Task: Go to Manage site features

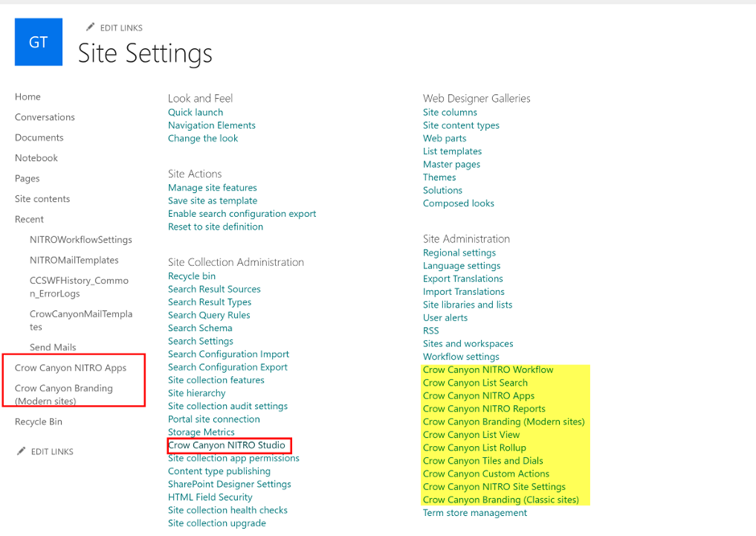Action: 212,187
